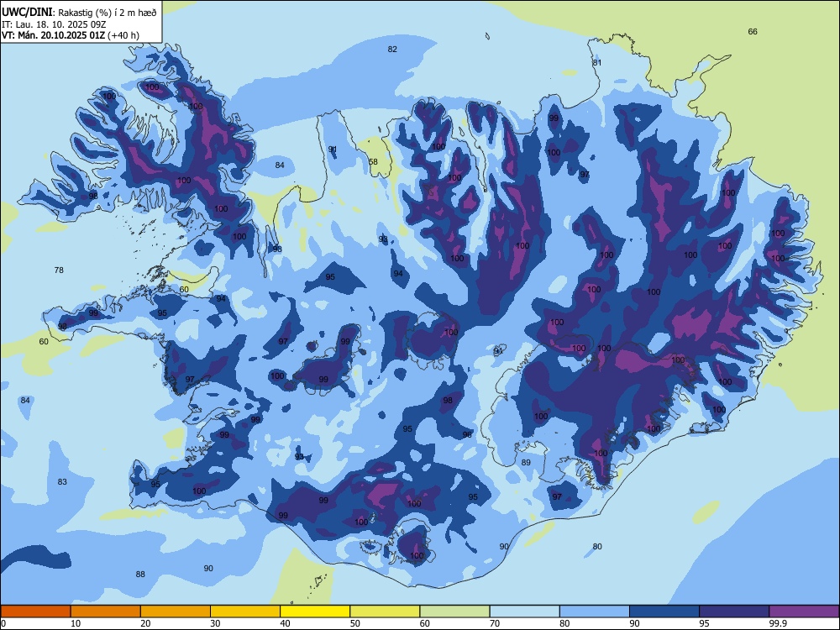Pick the 50–60 yellow-green legend swatch

pyautogui.click(x=385, y=612)
